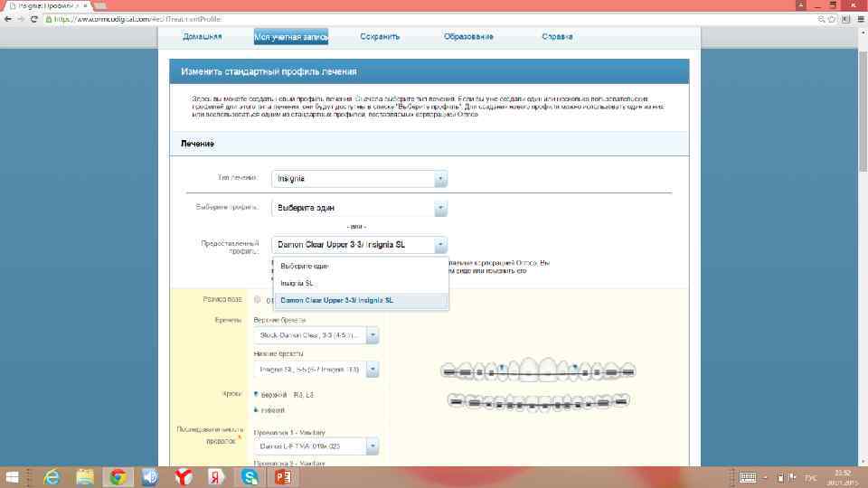Image resolution: width=868 pixels, height=488 pixels.
Task: Click the upper hooks marker icon
Action: (256, 395)
